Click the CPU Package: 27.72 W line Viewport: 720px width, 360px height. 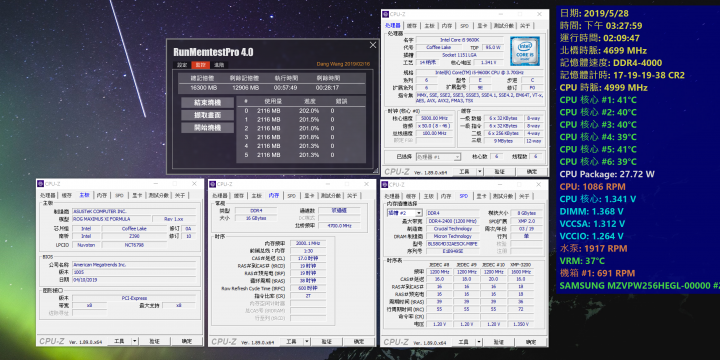tap(607, 174)
